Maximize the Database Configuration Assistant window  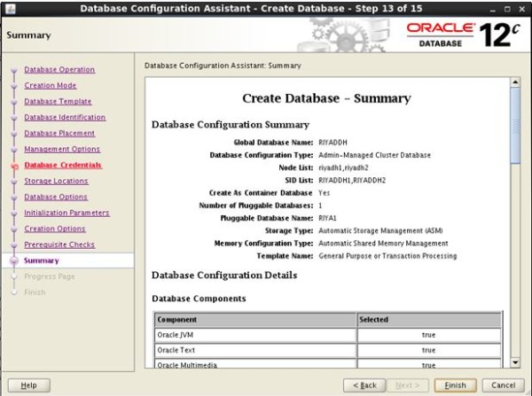pyautogui.click(x=507, y=9)
